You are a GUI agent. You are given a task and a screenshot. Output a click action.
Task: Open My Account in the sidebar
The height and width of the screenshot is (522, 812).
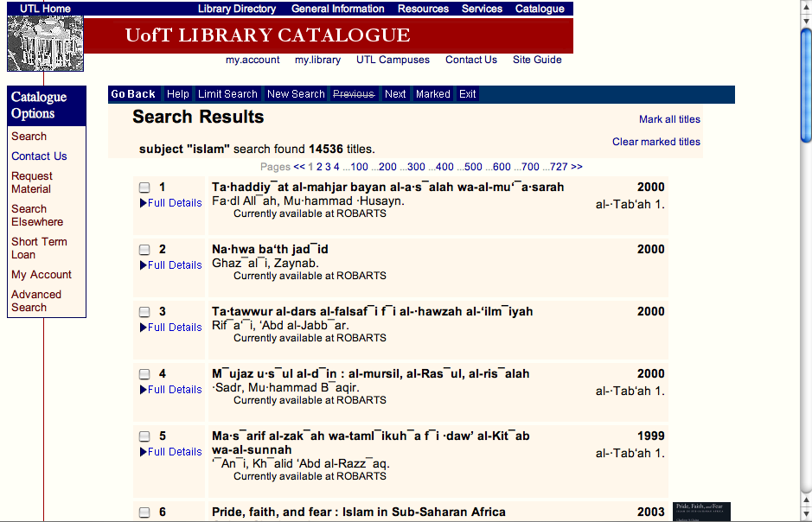(x=42, y=274)
